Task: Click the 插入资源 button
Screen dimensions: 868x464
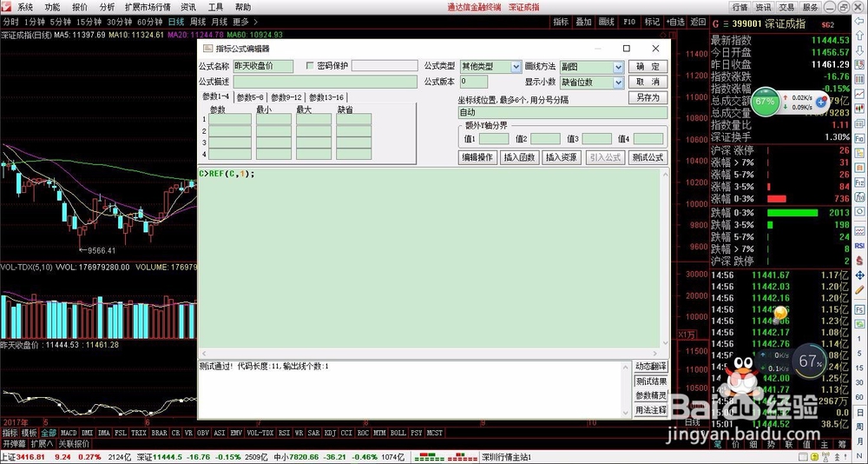Action: (562, 157)
